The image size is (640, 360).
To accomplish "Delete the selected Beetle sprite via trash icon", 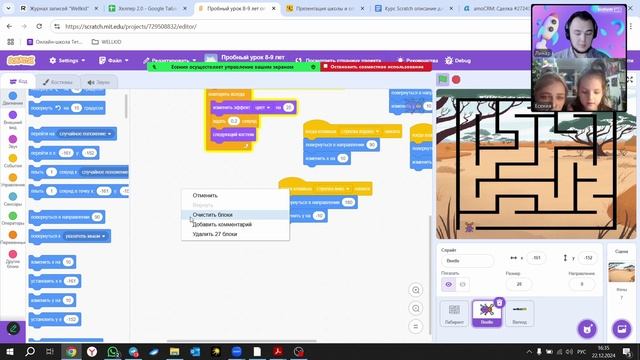I will [499, 302].
